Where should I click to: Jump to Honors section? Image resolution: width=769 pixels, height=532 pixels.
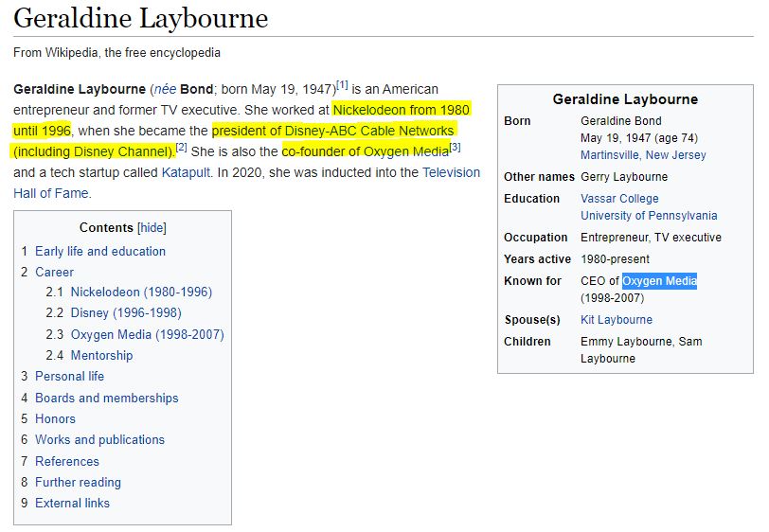pyautogui.click(x=56, y=418)
